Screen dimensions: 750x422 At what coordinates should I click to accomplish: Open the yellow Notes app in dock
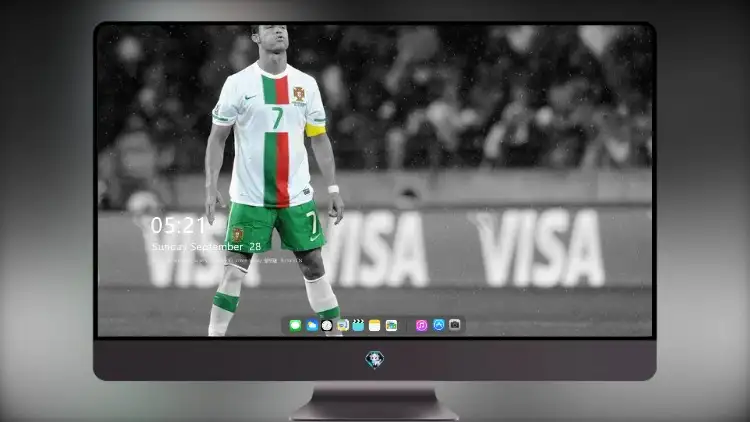(375, 326)
